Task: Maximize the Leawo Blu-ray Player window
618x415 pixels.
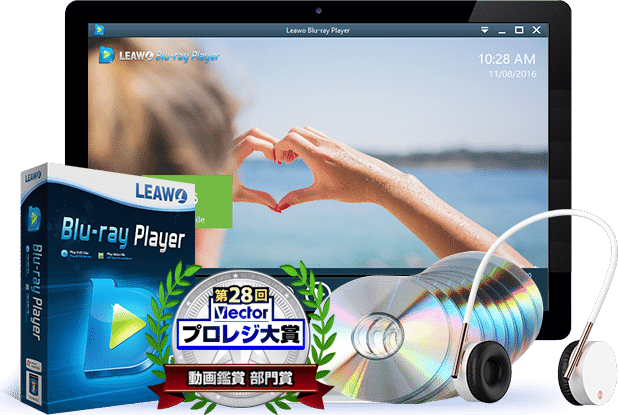Action: point(519,30)
